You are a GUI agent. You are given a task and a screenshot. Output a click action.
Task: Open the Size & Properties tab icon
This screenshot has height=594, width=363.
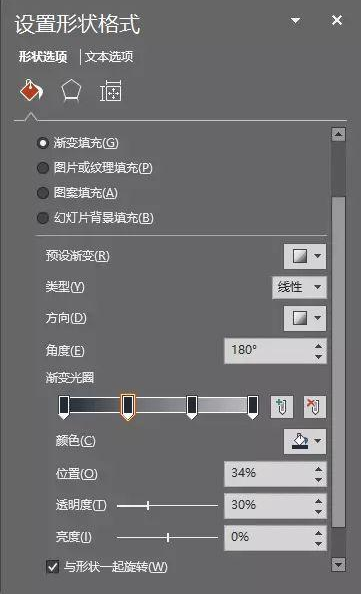[x=110, y=91]
